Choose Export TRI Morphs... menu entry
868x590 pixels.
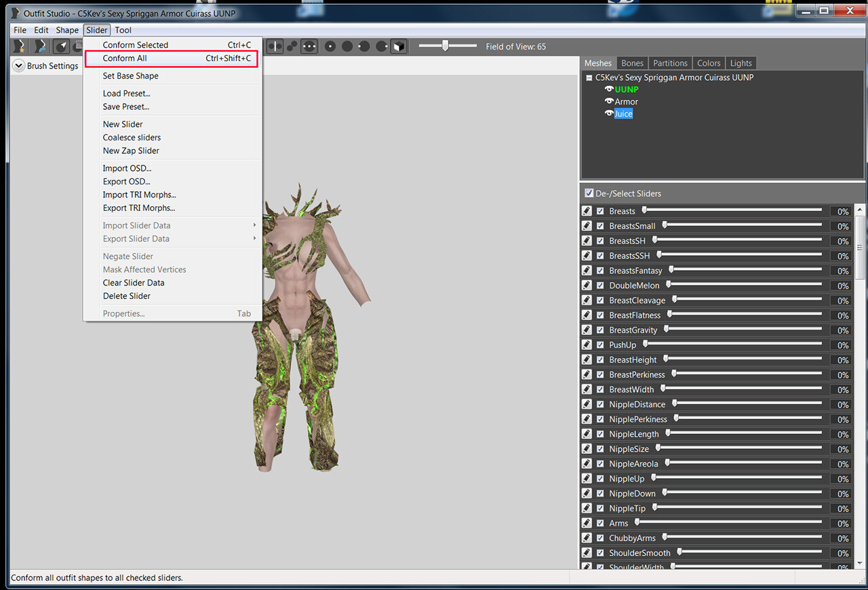pos(172,208)
